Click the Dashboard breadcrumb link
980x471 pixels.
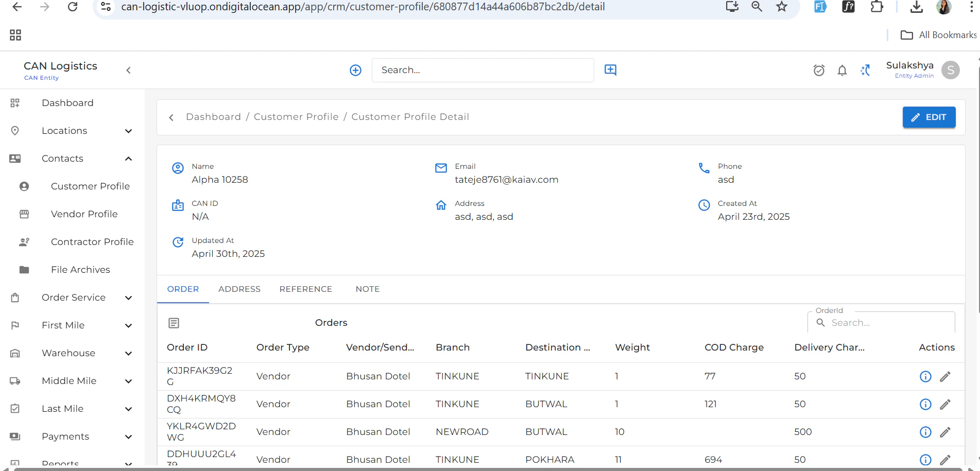(x=213, y=117)
